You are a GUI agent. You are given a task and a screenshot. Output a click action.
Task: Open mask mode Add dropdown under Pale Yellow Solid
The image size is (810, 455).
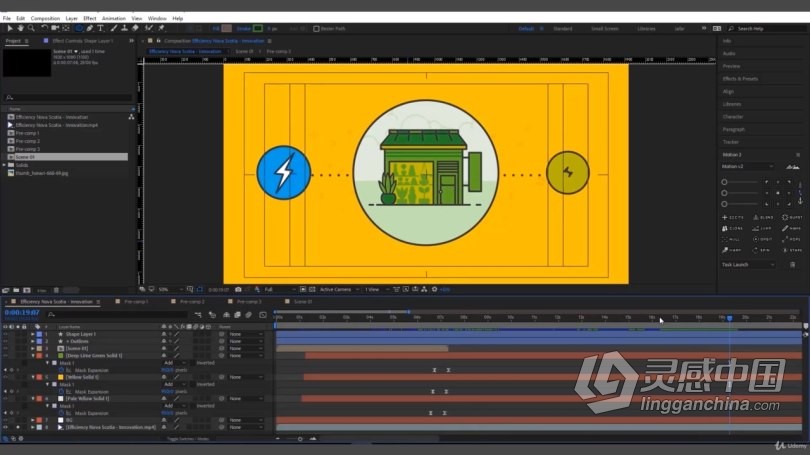click(175, 406)
